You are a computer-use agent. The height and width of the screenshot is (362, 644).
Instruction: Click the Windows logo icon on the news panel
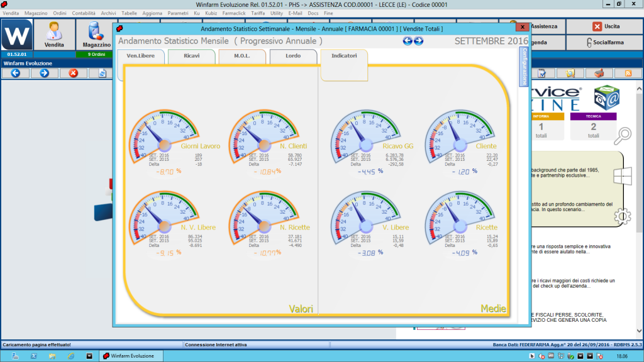pyautogui.click(x=622, y=177)
